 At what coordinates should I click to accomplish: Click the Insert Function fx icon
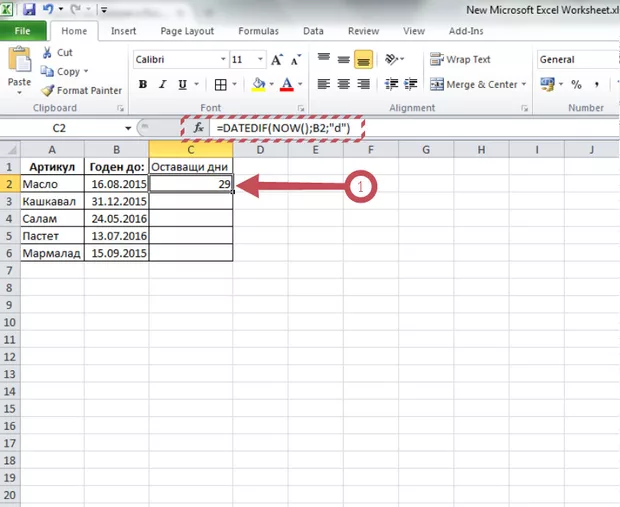coord(198,129)
